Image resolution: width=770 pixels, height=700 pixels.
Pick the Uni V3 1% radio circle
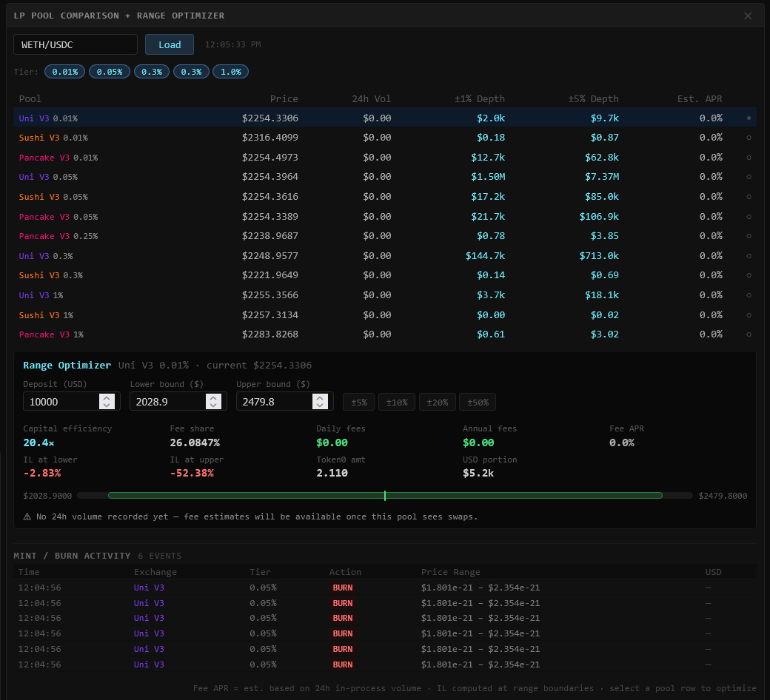tap(749, 295)
